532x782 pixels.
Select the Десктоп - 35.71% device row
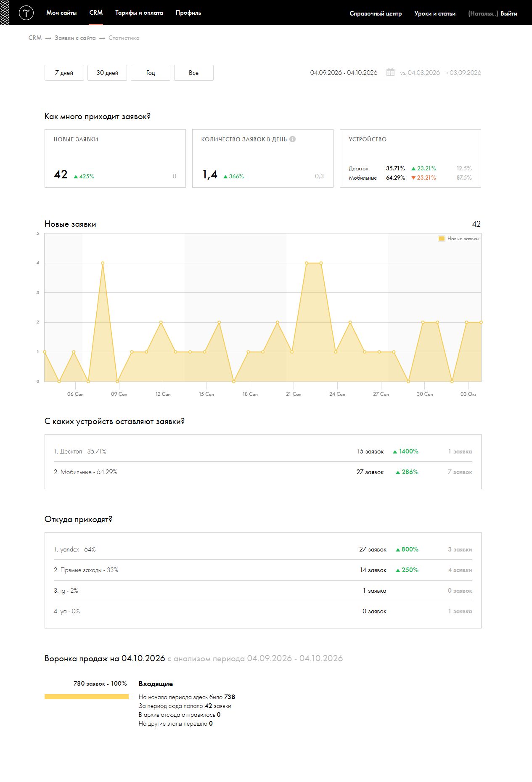(x=263, y=451)
